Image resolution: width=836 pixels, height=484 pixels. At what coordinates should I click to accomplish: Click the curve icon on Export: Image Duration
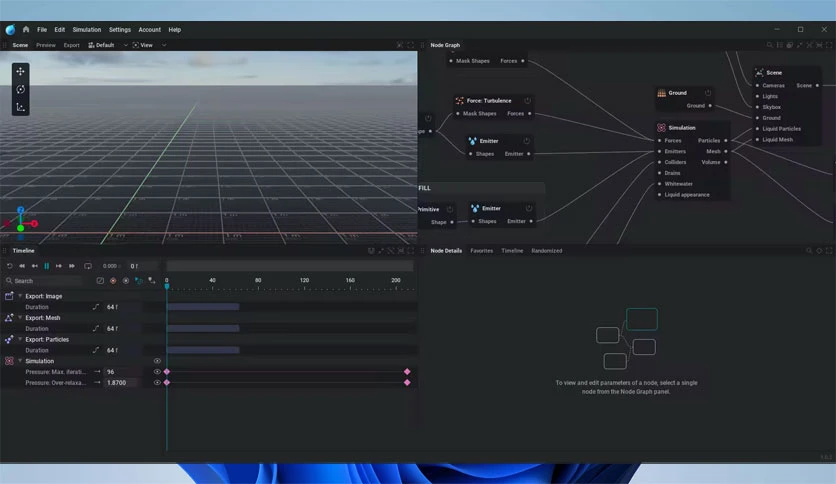coord(96,306)
